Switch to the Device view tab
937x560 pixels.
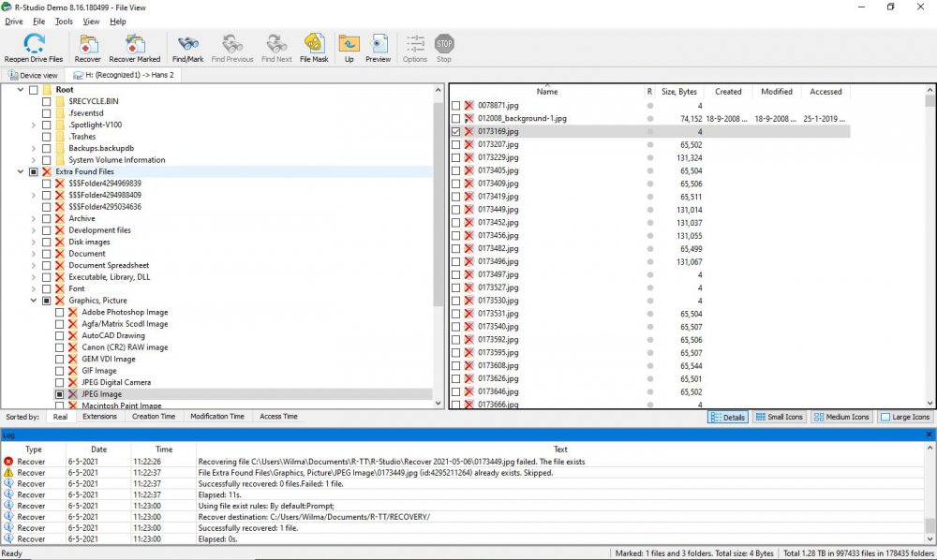34,75
